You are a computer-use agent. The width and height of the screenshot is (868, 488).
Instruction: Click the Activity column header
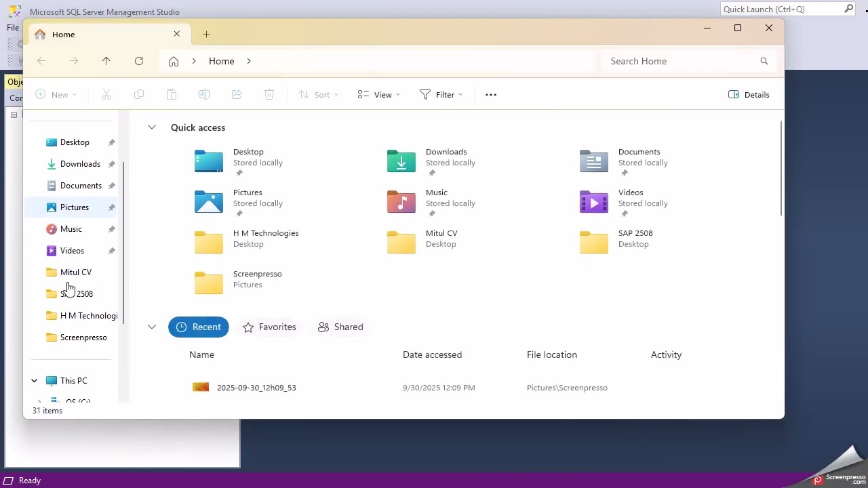pos(666,354)
